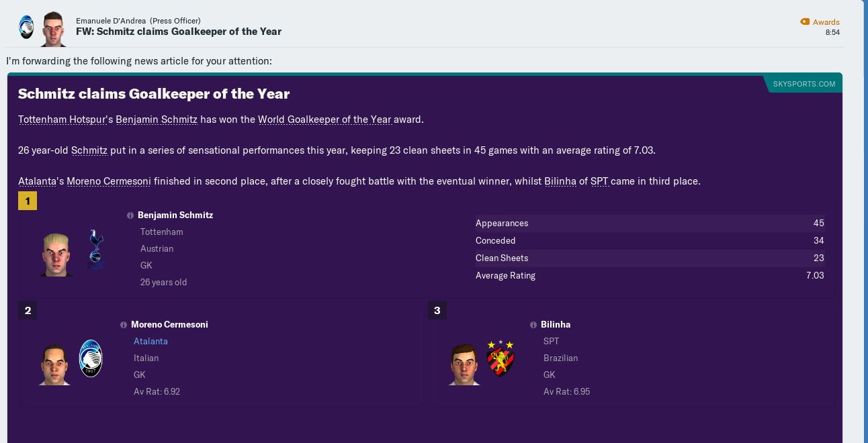
Task: Select the Awards label in the top-right corner
Action: (x=826, y=22)
